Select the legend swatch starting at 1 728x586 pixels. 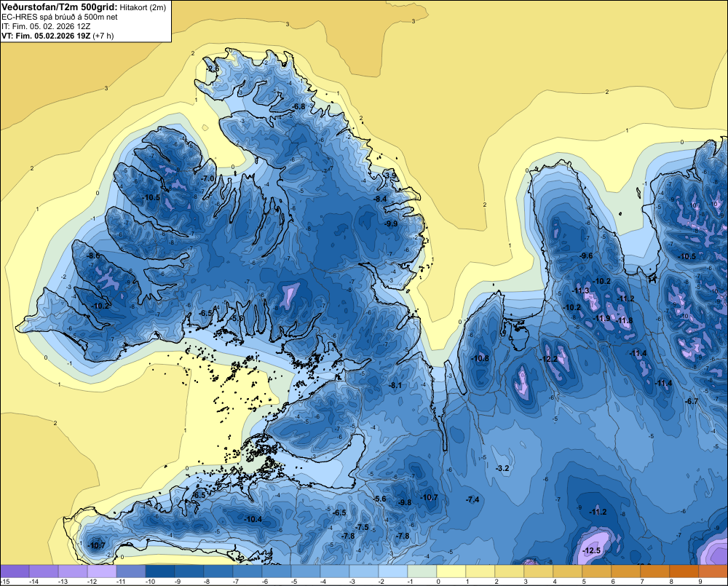pyautogui.click(x=480, y=571)
